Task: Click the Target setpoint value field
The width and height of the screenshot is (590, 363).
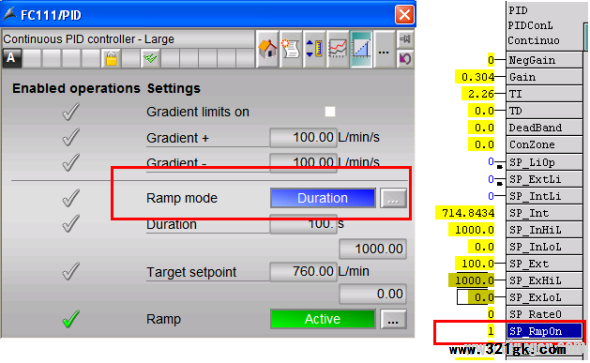Action: [x=303, y=271]
